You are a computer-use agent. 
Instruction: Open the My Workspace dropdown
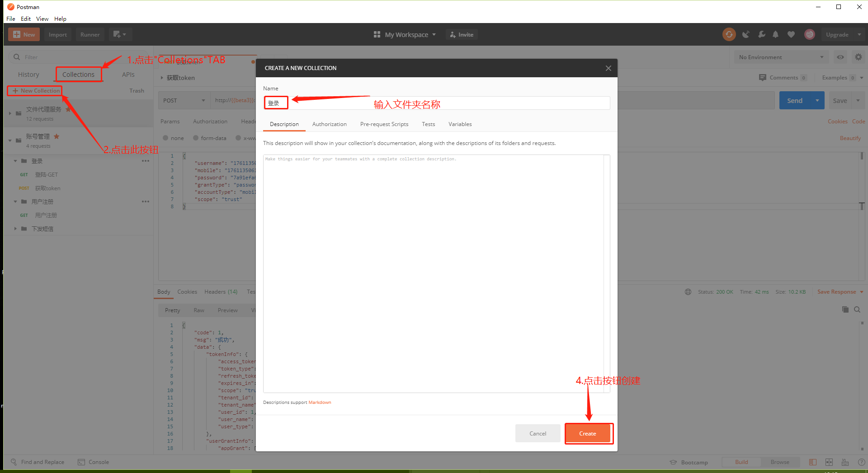[x=405, y=34]
